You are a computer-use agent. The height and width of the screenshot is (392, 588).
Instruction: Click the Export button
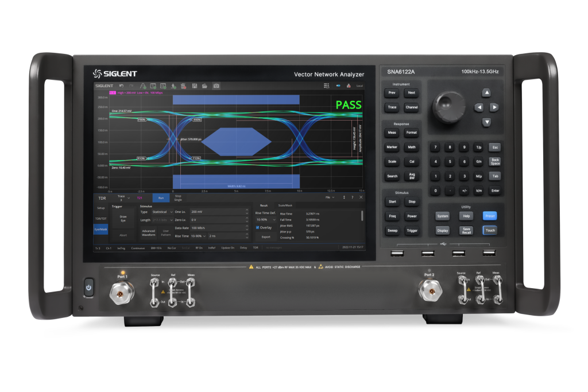point(266,236)
